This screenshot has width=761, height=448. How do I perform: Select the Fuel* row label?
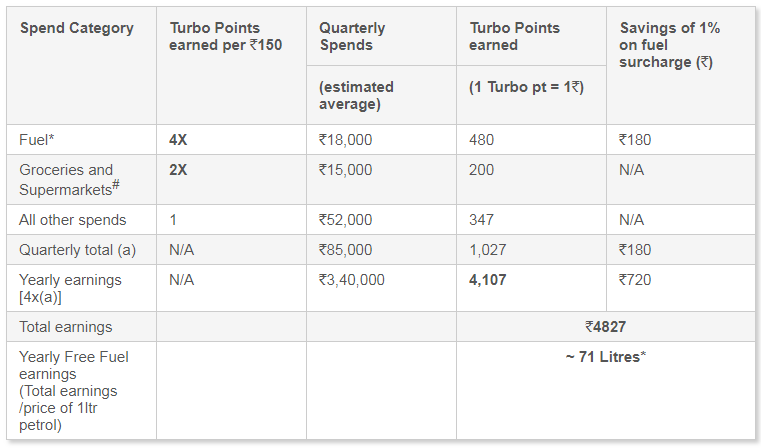click(x=37, y=140)
